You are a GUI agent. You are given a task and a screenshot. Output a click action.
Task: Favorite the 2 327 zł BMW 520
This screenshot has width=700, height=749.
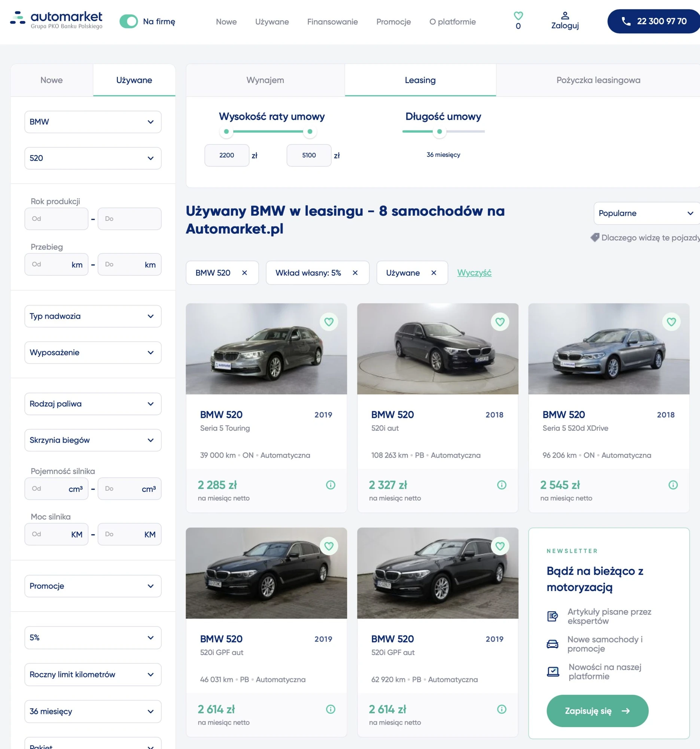pos(500,322)
